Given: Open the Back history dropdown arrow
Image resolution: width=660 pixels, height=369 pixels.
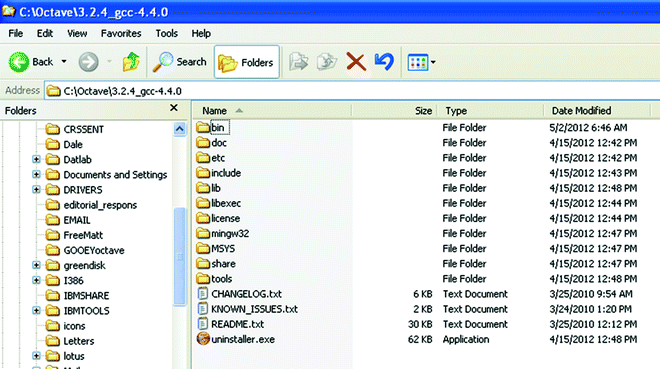Looking at the screenshot, I should tap(64, 62).
